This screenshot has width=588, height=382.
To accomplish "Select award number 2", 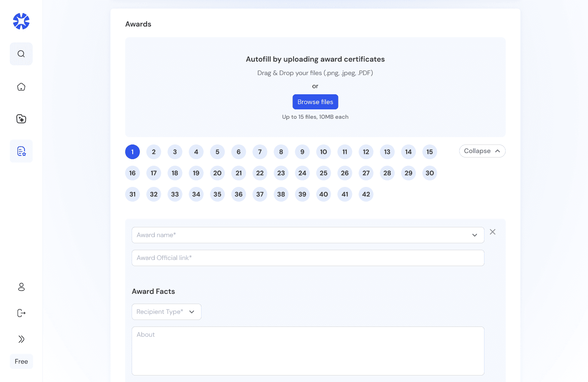I will 154,152.
